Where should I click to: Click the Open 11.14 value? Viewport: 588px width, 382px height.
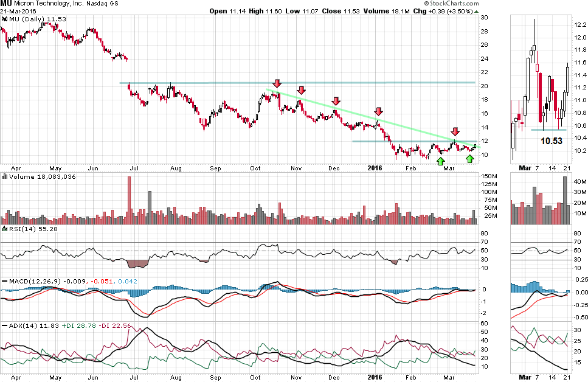click(227, 12)
